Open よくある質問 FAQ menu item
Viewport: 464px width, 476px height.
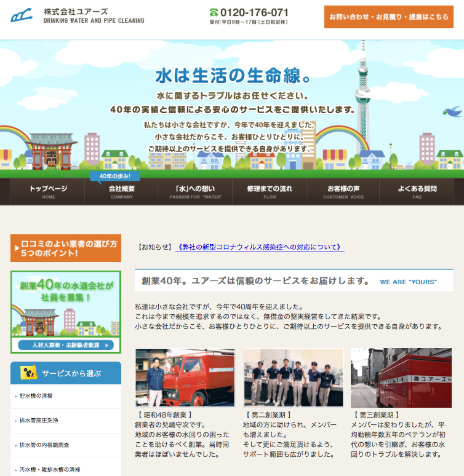coord(417,192)
